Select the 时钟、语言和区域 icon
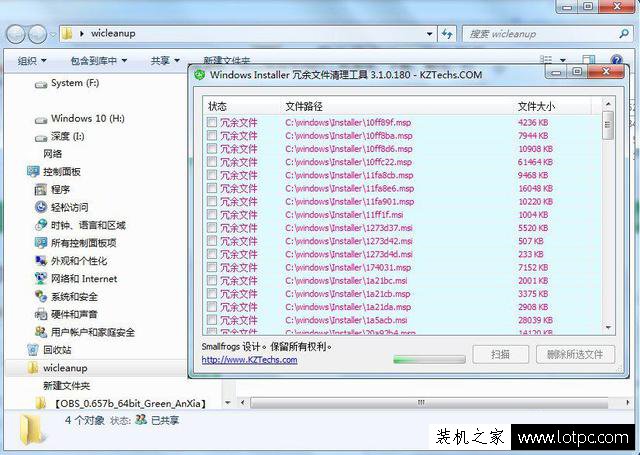Screen dimensions: 640x455 tap(41, 225)
